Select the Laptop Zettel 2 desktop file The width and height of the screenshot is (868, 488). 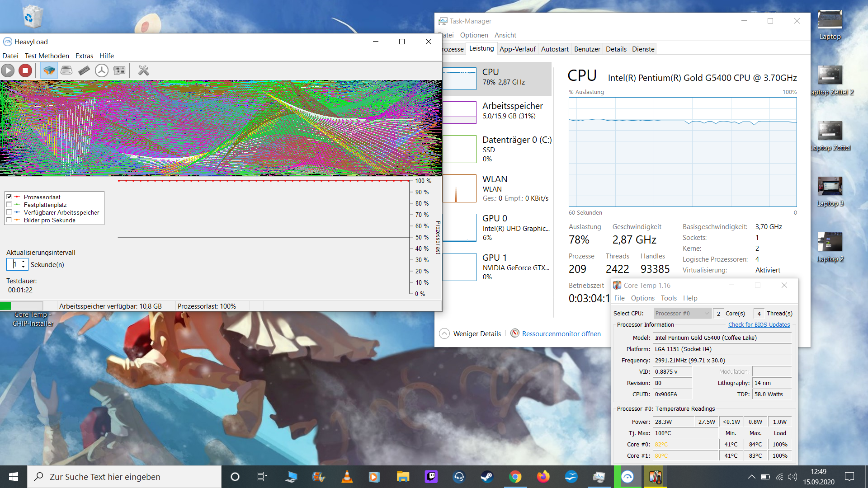pos(830,81)
